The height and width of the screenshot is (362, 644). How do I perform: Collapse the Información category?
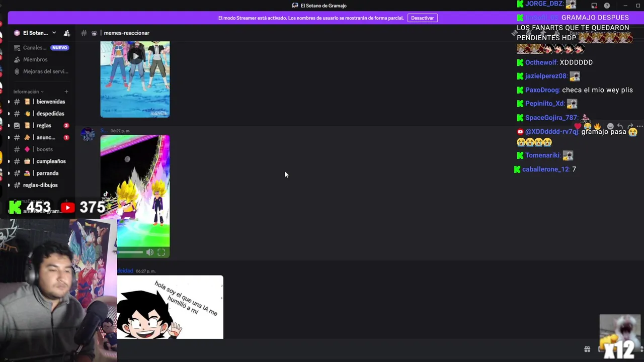(28, 92)
